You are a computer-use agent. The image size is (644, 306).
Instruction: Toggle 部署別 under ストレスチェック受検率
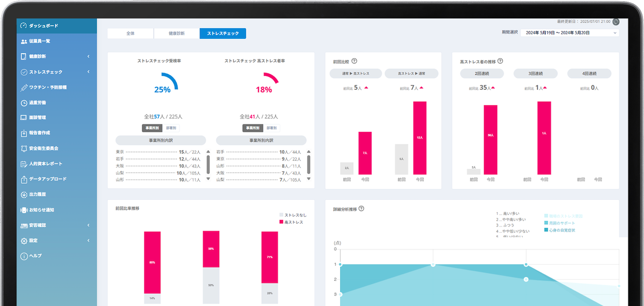[x=171, y=128]
